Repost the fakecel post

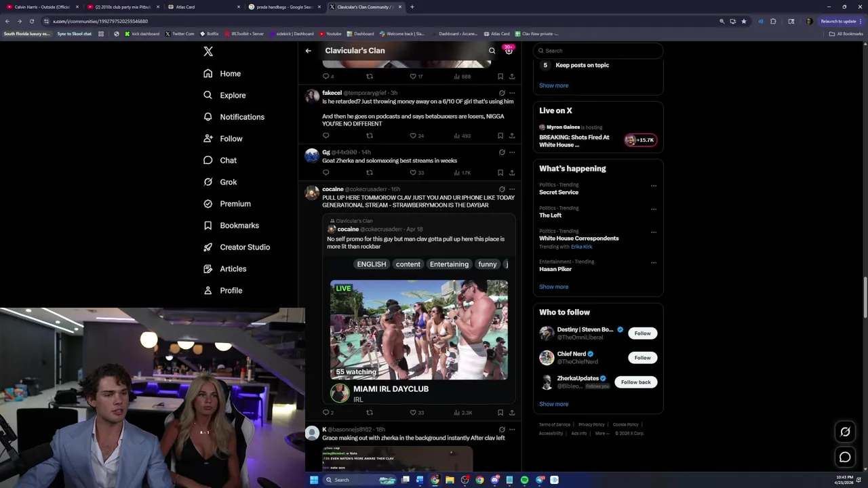[370, 136]
